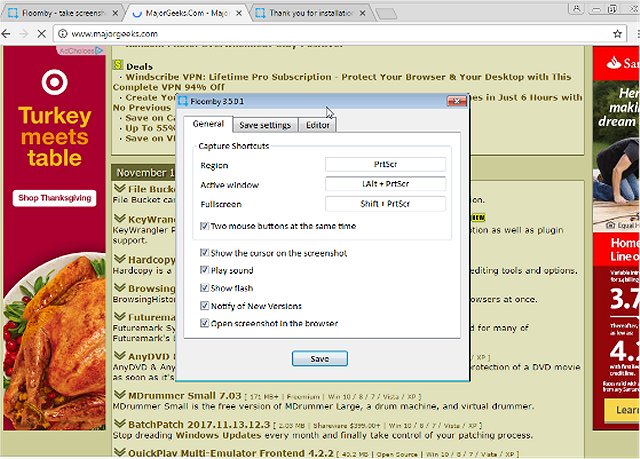Viewport: 640px width, 459px height.
Task: Open Windscribe VPN Lifetime Pro Subscription deal
Action: [x=342, y=82]
